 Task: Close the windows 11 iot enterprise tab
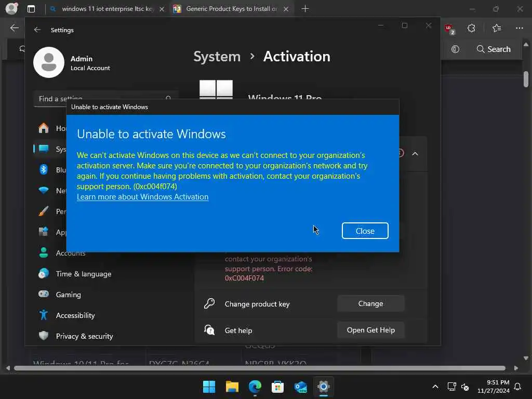click(162, 9)
